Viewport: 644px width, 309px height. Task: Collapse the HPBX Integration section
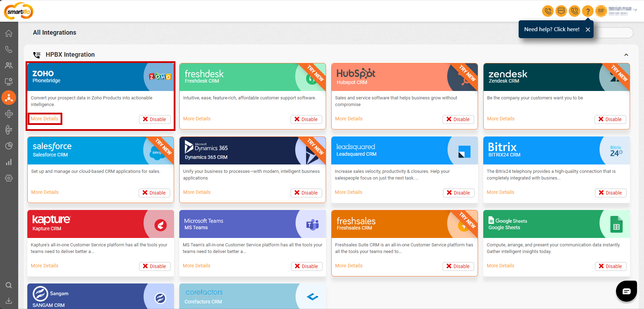click(626, 55)
